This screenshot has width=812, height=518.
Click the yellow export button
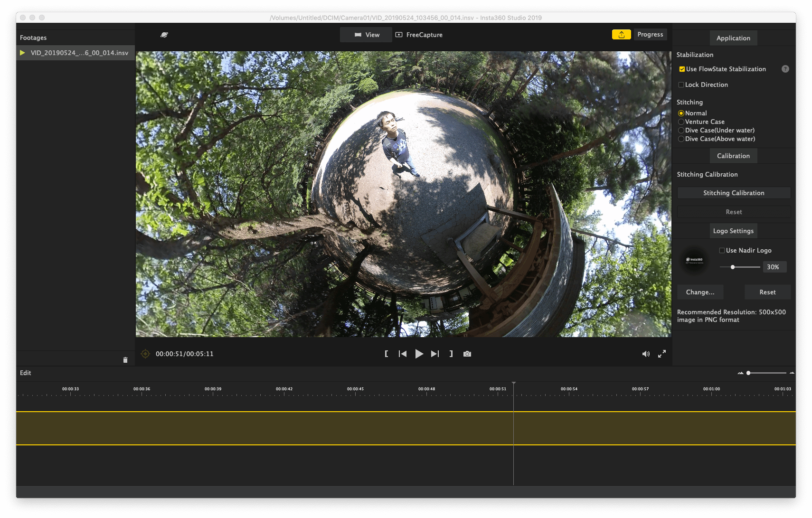(x=621, y=35)
